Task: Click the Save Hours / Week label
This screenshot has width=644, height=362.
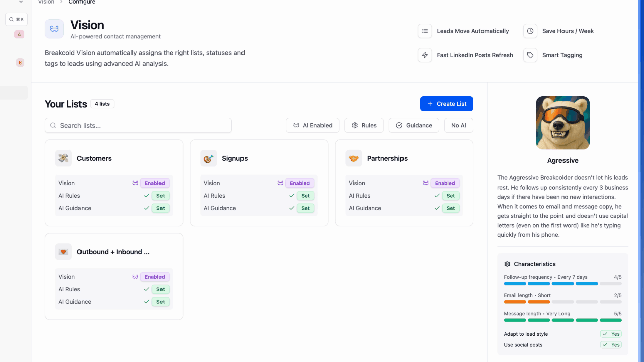Action: pyautogui.click(x=568, y=31)
